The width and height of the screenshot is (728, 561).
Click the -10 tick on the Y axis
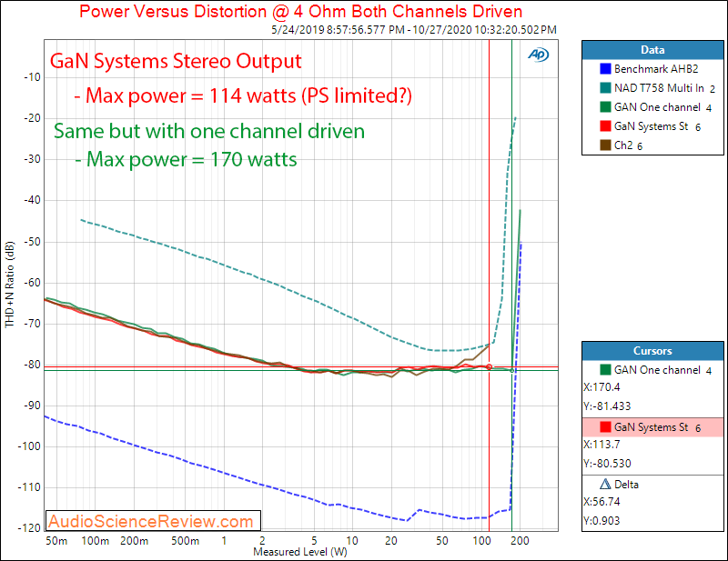coord(32,77)
